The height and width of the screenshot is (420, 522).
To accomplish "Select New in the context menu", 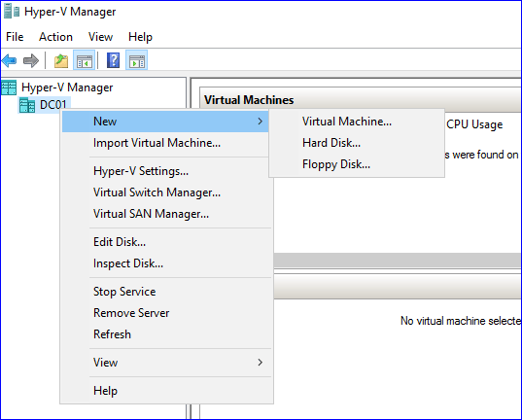I will (165, 122).
